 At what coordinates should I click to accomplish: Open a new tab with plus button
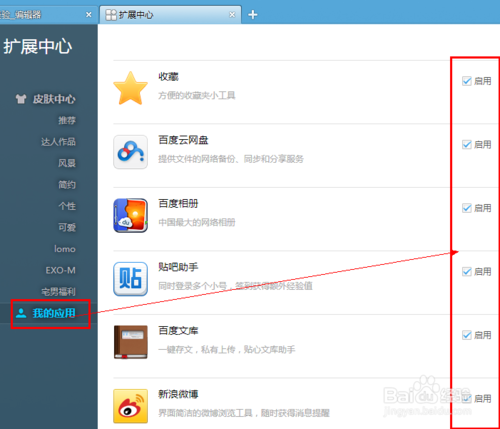253,15
